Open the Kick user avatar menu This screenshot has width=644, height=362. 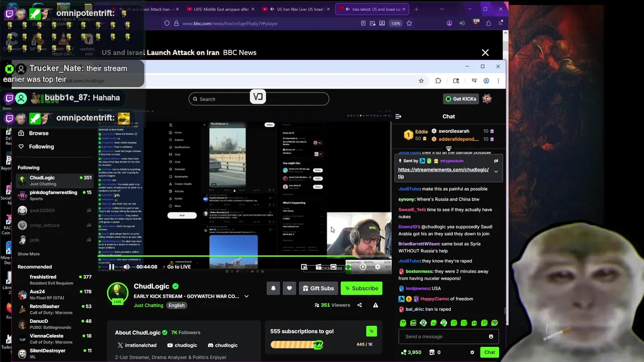click(x=487, y=99)
